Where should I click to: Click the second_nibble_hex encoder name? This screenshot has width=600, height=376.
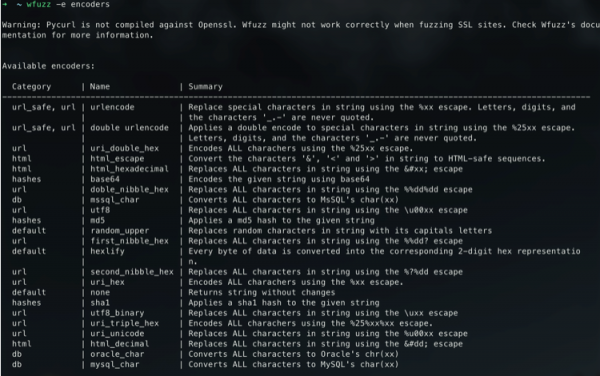tap(132, 272)
